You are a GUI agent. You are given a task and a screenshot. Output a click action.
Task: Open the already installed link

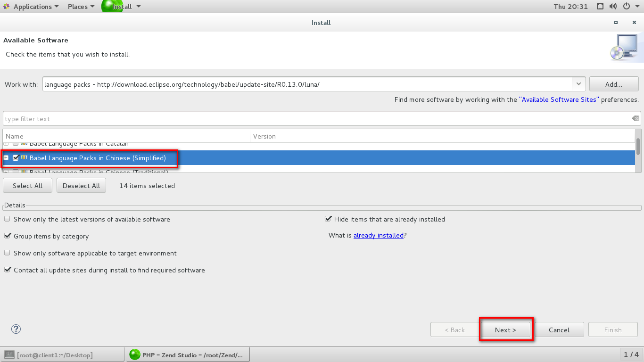click(x=379, y=235)
